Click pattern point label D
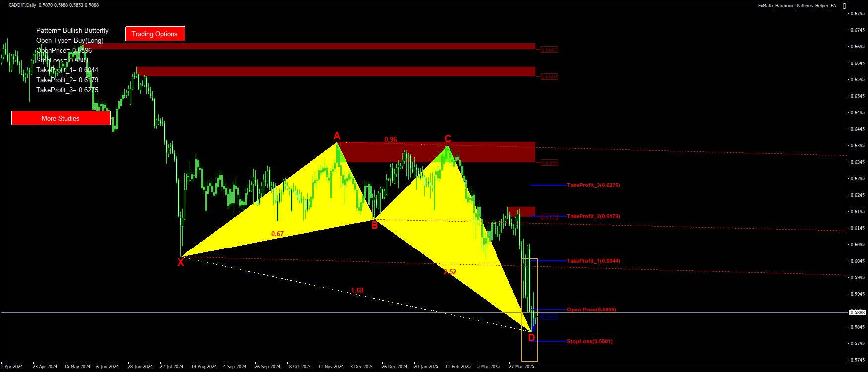This screenshot has height=372, width=868. click(531, 338)
